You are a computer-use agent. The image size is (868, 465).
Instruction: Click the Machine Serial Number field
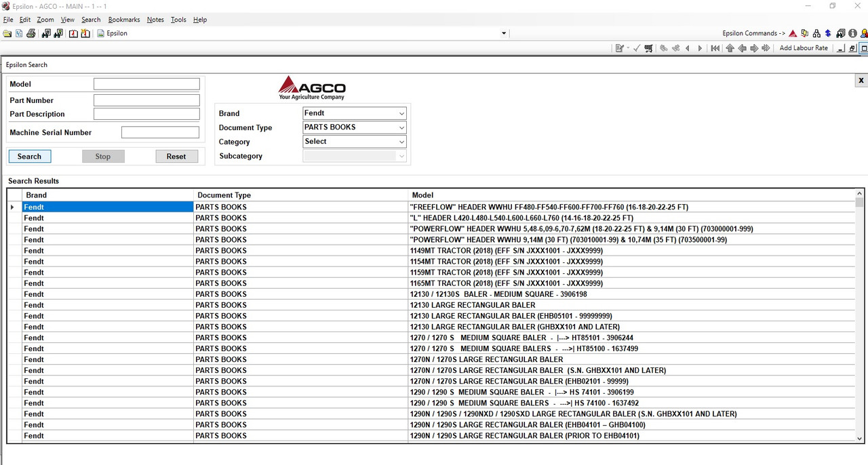pos(160,133)
